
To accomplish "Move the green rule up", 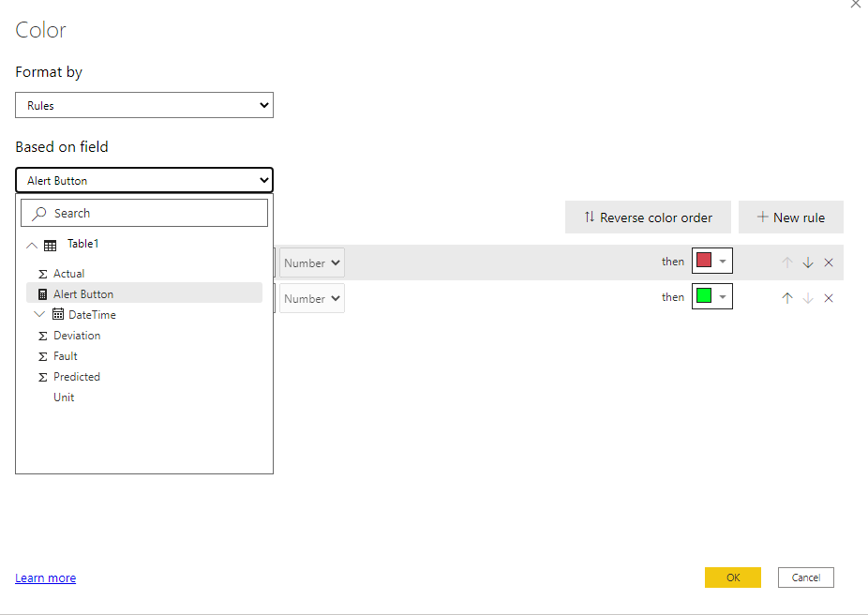I will pyautogui.click(x=787, y=298).
